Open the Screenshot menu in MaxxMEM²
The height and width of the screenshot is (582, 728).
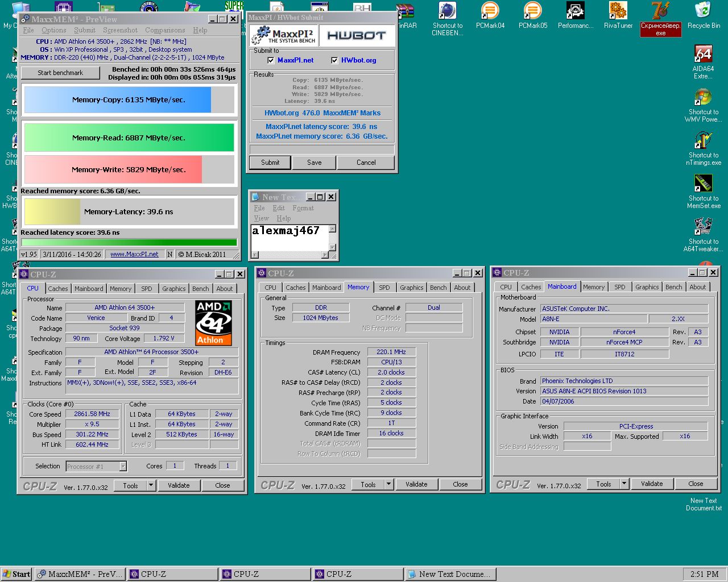coord(120,30)
